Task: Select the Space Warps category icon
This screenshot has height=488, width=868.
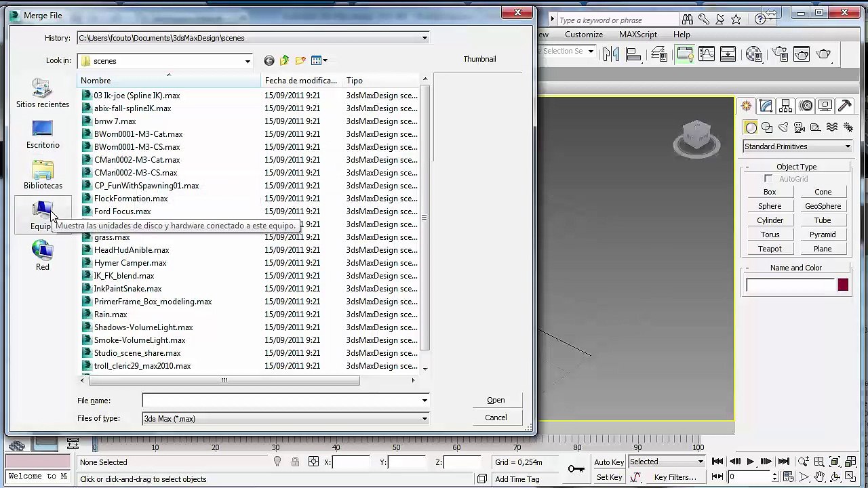Action: pos(832,127)
